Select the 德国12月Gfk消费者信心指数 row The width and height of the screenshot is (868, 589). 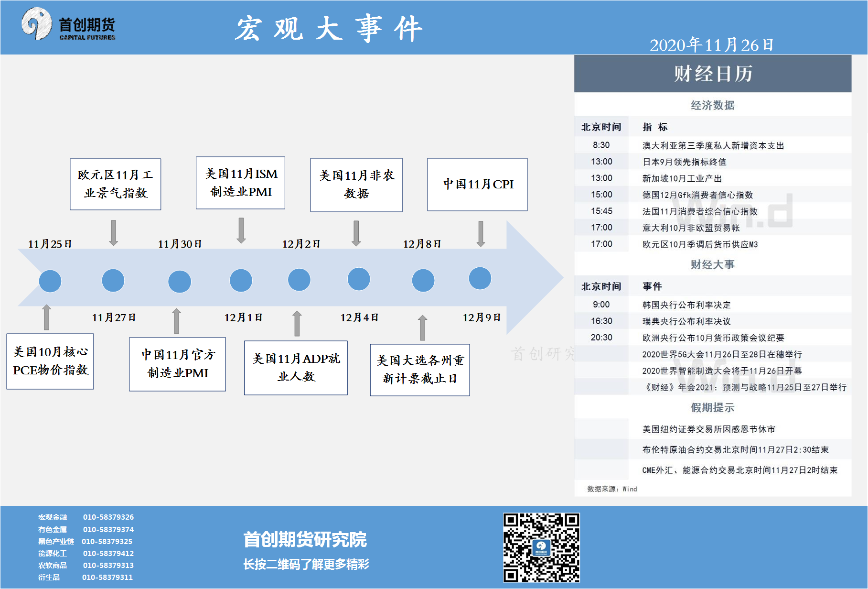713,195
